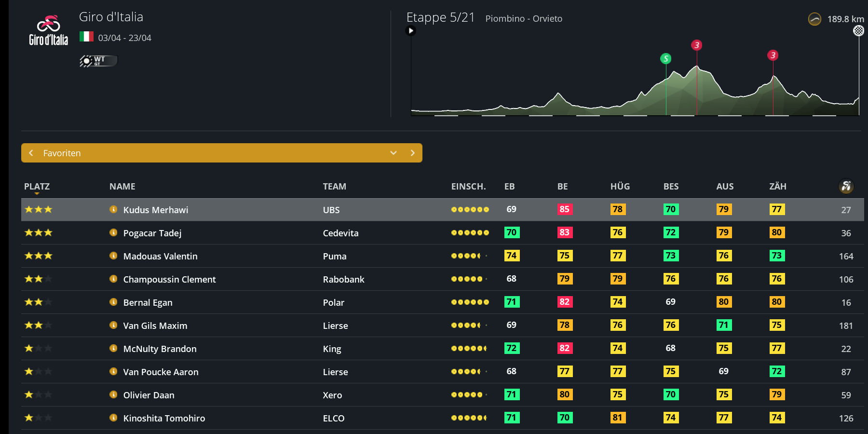Go to previous list with left chevron
The image size is (868, 434).
pyautogui.click(x=31, y=153)
